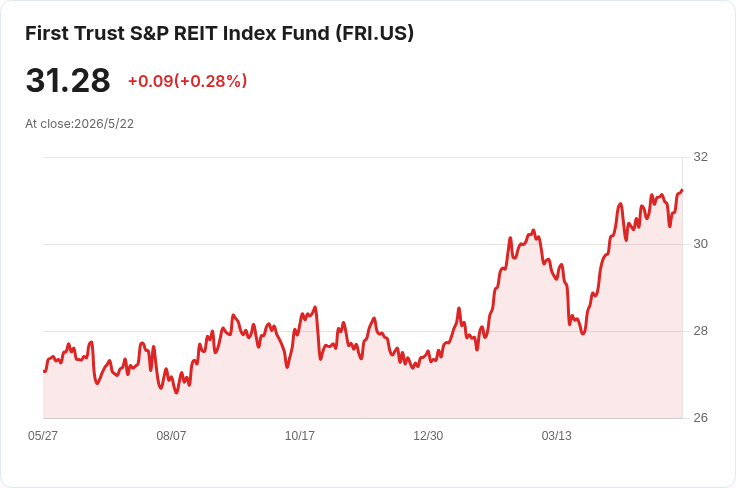Click the sharp trough after 03/13 near 28
This screenshot has width=736, height=488.
[583, 333]
